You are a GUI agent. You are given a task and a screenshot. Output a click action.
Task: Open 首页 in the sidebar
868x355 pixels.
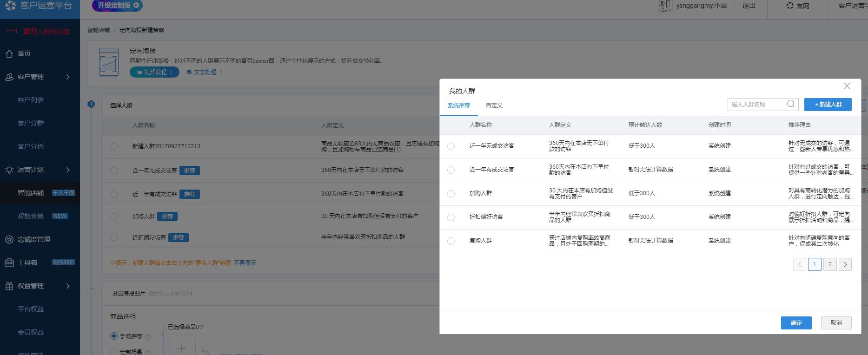[24, 53]
